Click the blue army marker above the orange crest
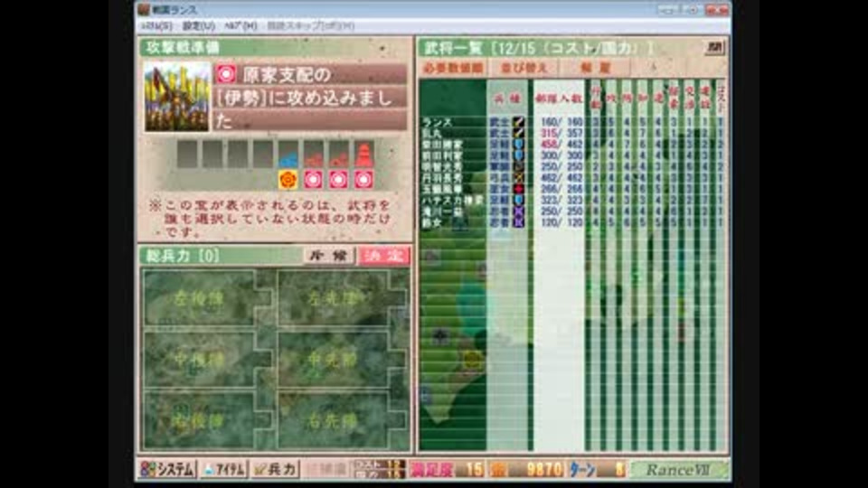868x488 pixels. click(x=288, y=160)
